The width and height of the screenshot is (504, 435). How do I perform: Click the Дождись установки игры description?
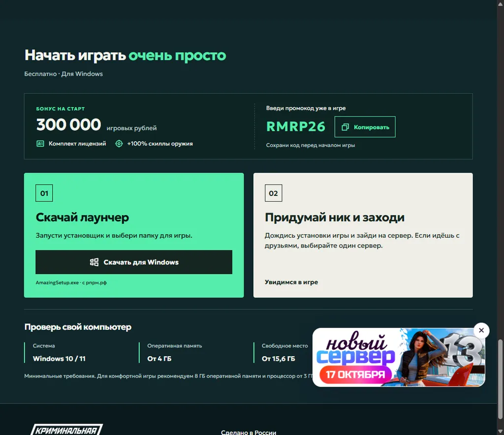pos(362,240)
